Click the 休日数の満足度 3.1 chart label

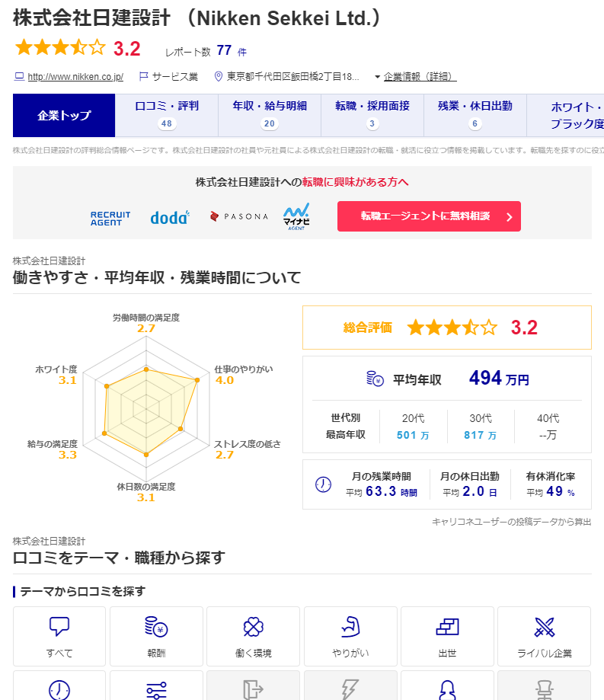(146, 492)
